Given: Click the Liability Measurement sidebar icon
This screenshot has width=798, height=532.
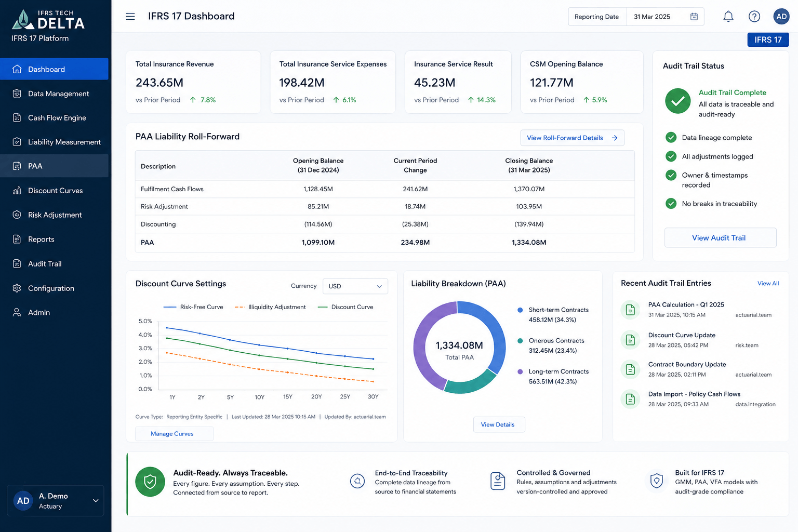Looking at the screenshot, I should [17, 142].
